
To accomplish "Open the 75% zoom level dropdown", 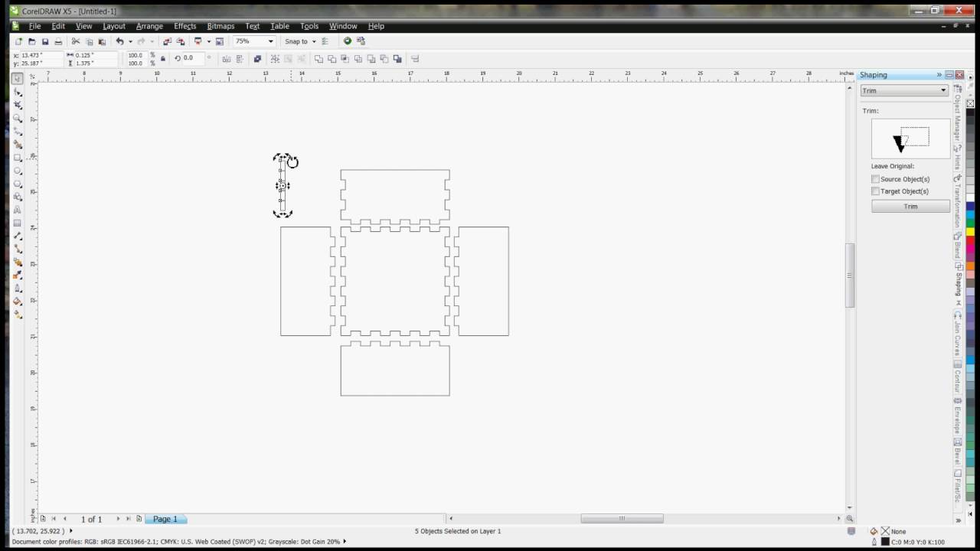I will coord(270,41).
